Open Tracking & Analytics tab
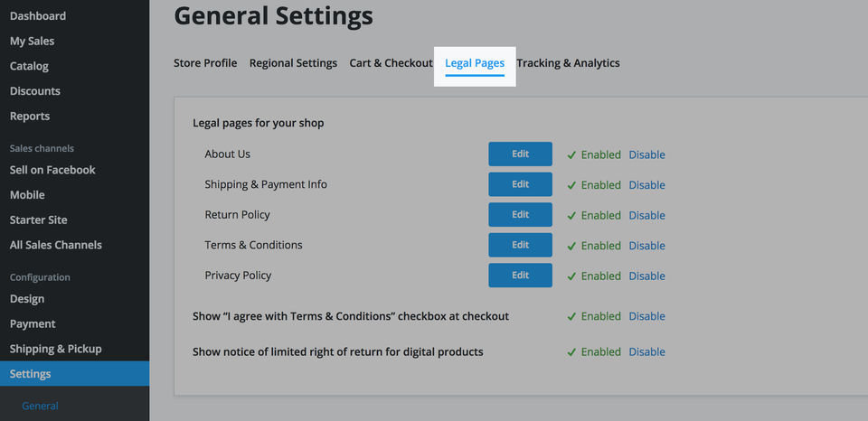This screenshot has height=421, width=868. [x=568, y=63]
